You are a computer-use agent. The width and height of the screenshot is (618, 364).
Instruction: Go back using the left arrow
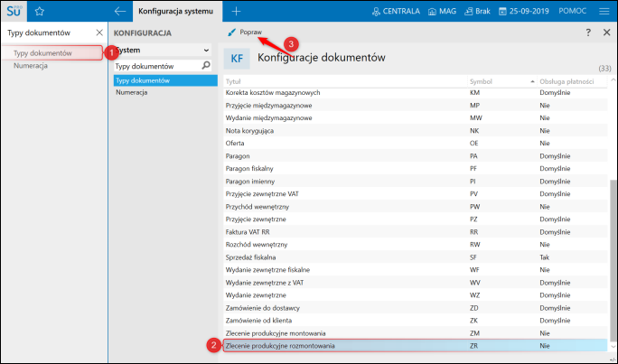point(120,12)
